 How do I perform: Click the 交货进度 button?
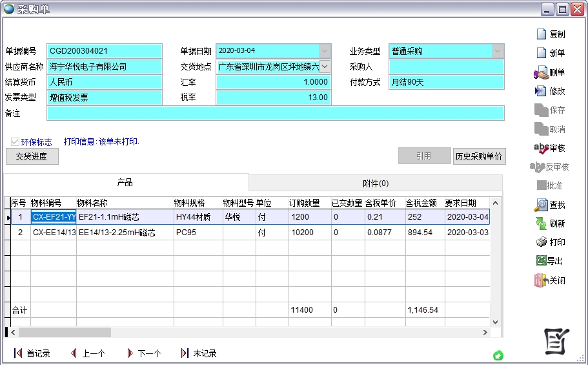32,156
